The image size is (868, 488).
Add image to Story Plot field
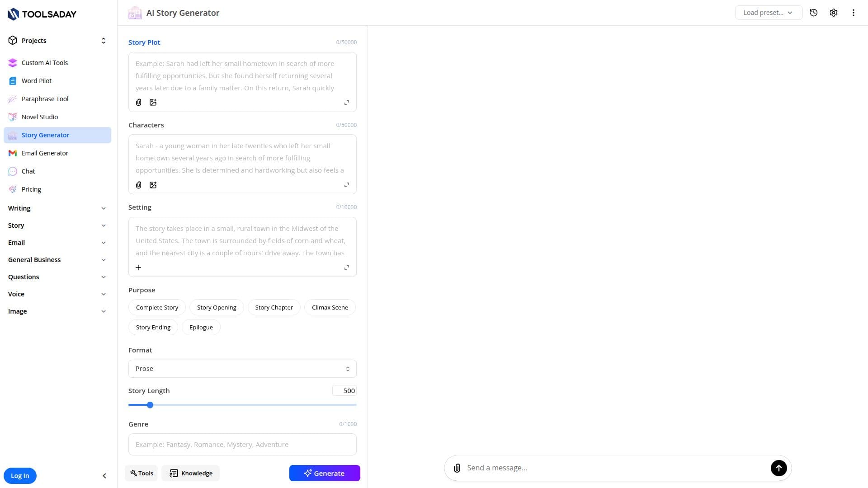pyautogui.click(x=153, y=103)
